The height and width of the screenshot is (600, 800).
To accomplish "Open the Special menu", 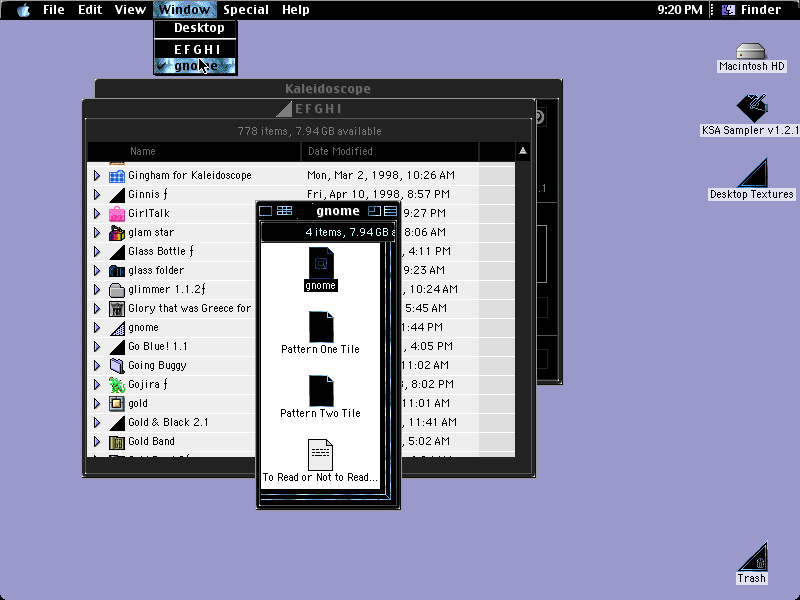I will (246, 10).
